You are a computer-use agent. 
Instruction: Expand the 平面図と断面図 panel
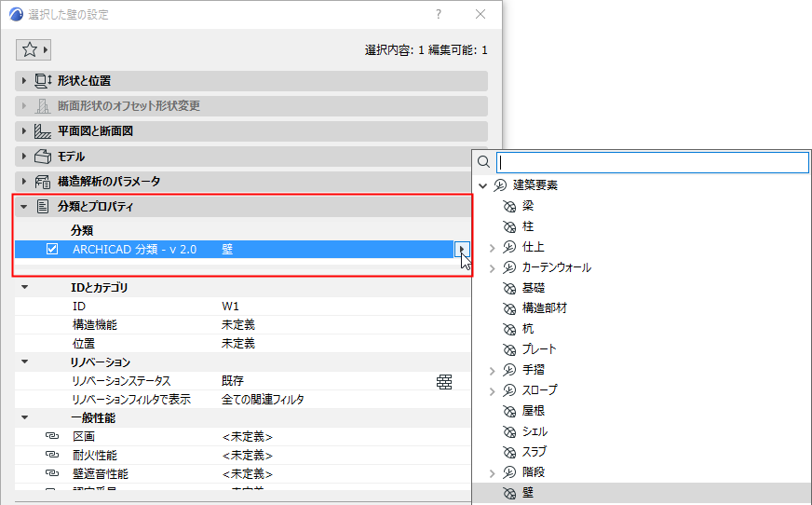[24, 131]
